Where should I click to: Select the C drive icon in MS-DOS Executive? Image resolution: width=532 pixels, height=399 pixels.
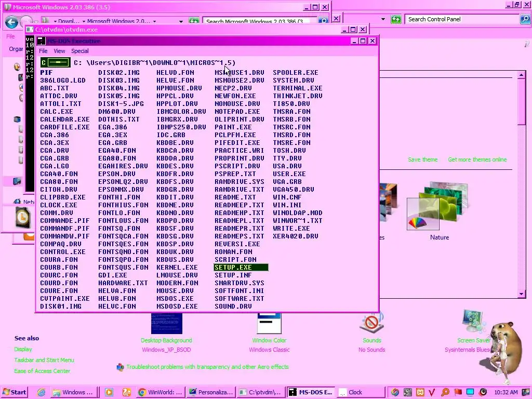tap(55, 62)
